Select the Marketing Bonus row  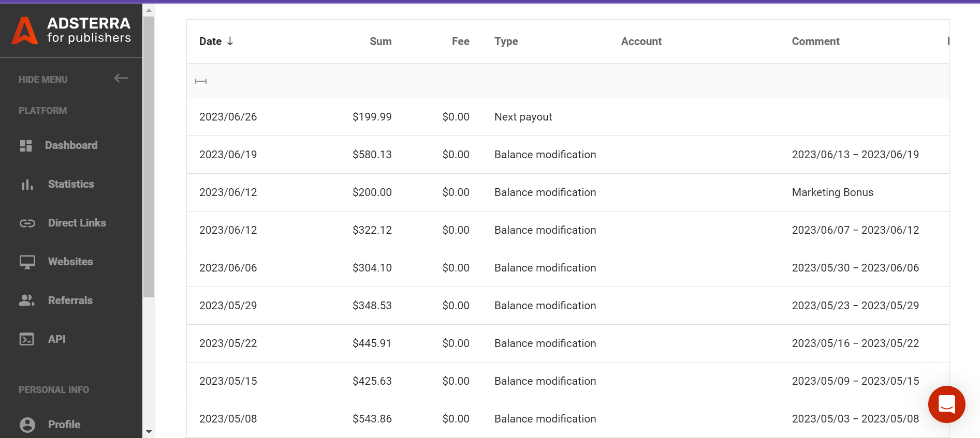(x=568, y=192)
